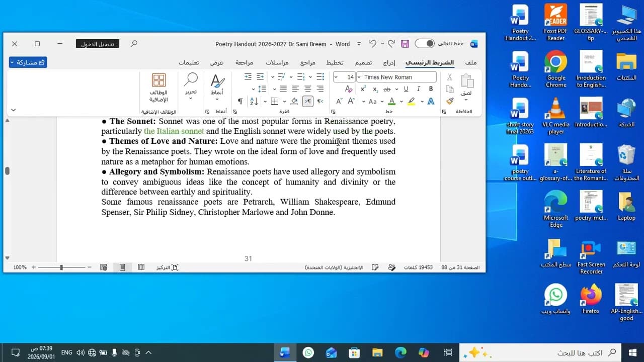
Task: Expand the Paste options arrow
Action: (x=466, y=100)
